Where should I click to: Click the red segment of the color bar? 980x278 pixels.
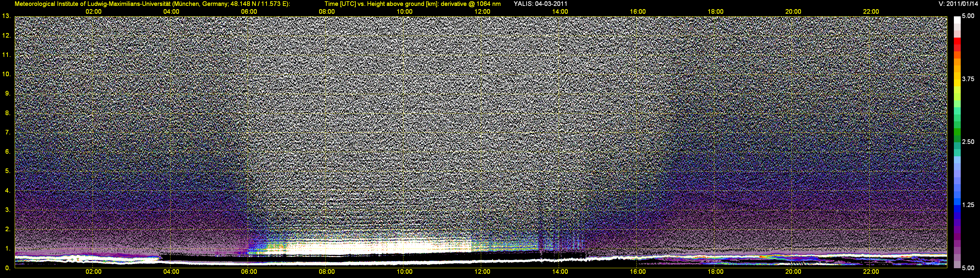pos(957,41)
